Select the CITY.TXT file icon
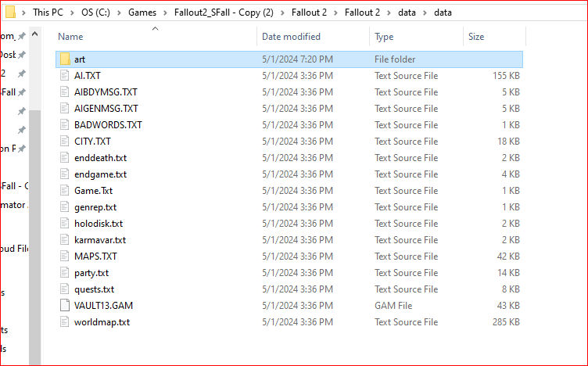The width and height of the screenshot is (588, 366). coord(65,142)
